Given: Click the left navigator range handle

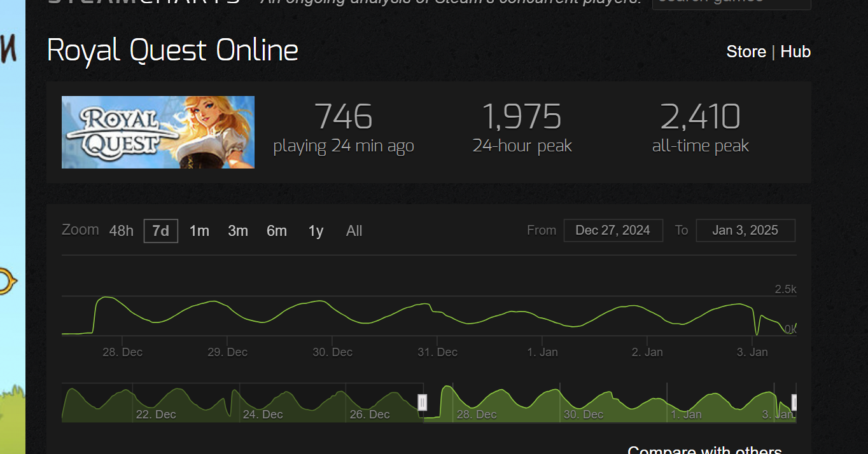Looking at the screenshot, I should coord(422,402).
